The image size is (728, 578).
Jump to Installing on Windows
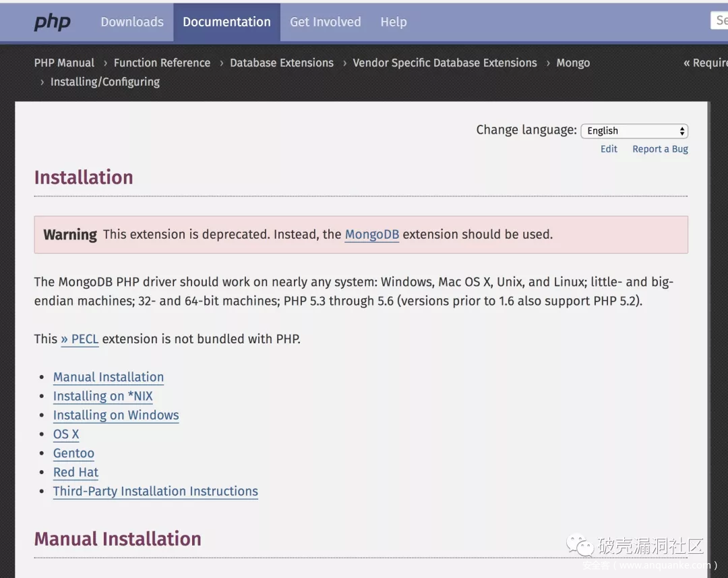coord(116,415)
